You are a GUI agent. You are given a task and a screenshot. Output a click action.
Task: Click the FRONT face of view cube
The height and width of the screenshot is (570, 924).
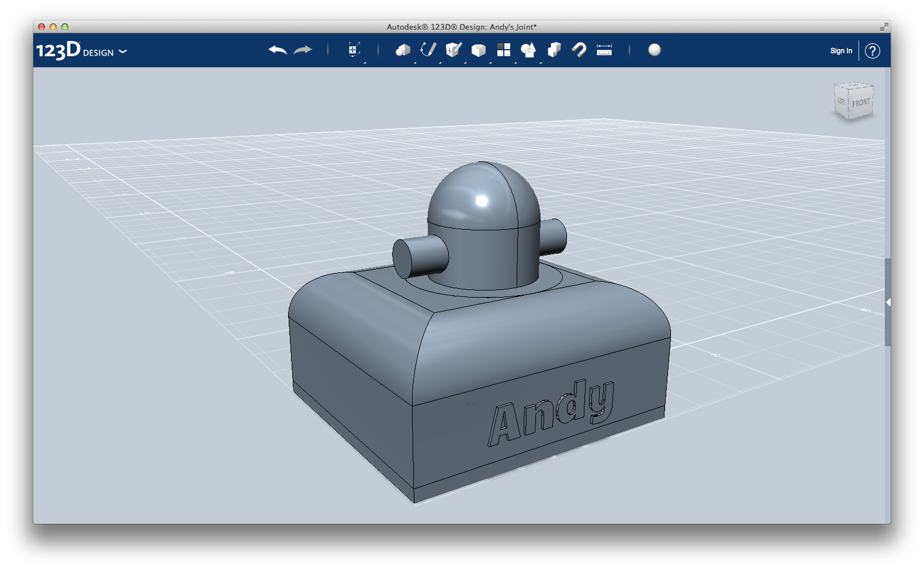(x=861, y=103)
